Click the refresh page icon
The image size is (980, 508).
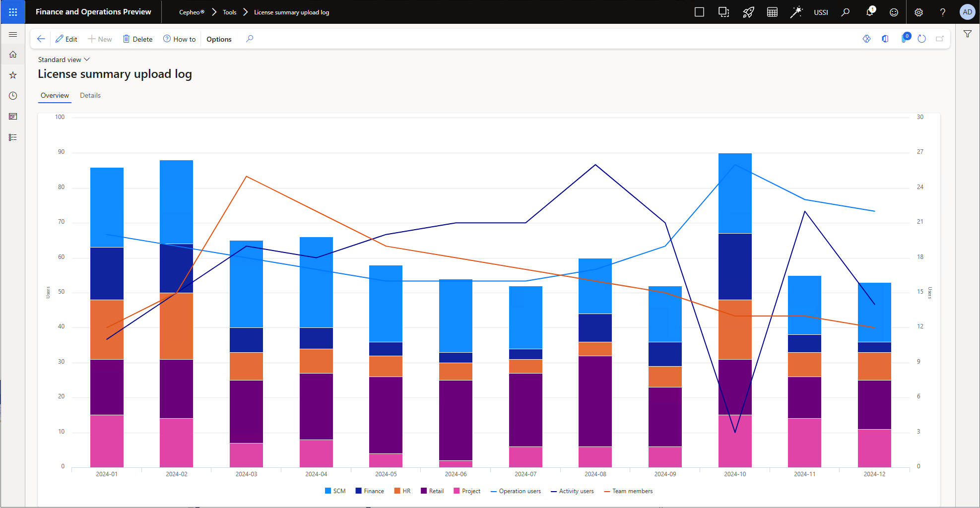[921, 39]
